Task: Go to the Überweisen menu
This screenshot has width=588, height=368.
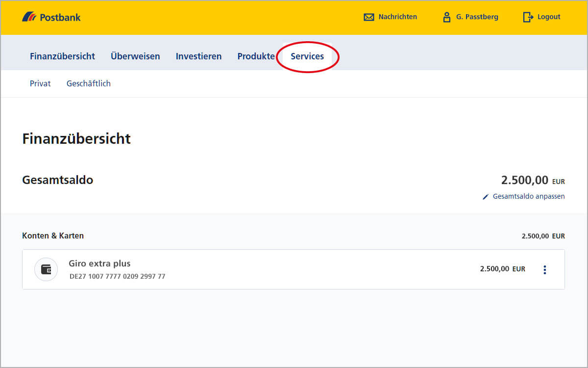Action: 135,56
